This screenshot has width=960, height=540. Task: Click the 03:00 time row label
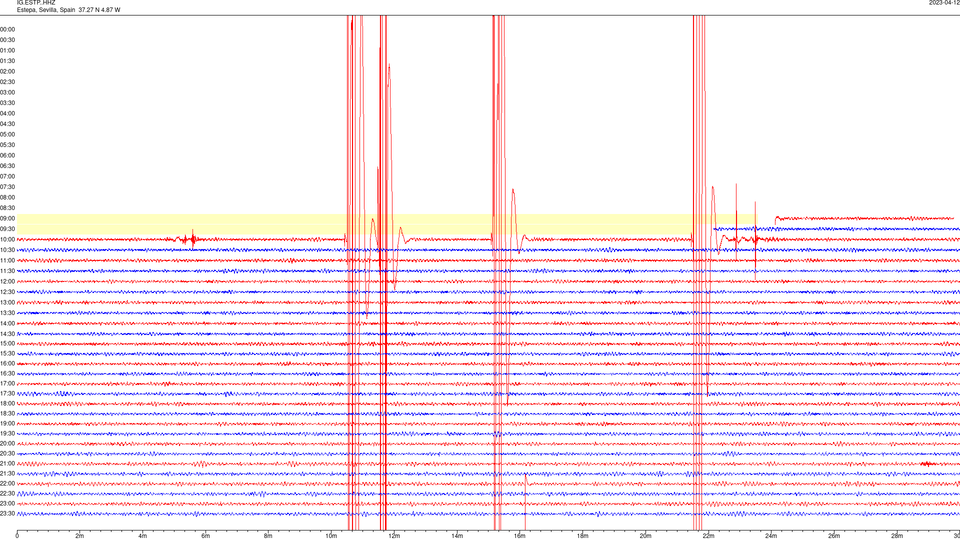coord(7,92)
